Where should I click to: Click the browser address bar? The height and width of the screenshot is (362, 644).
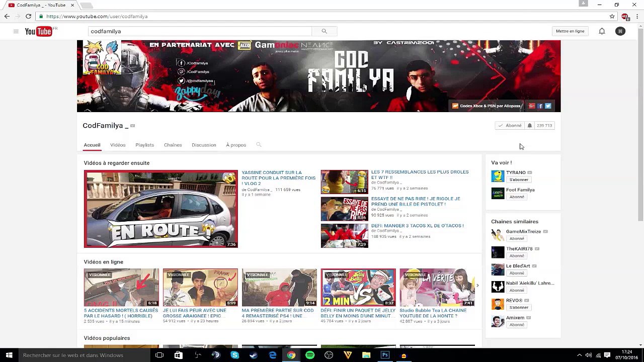pos(322,16)
